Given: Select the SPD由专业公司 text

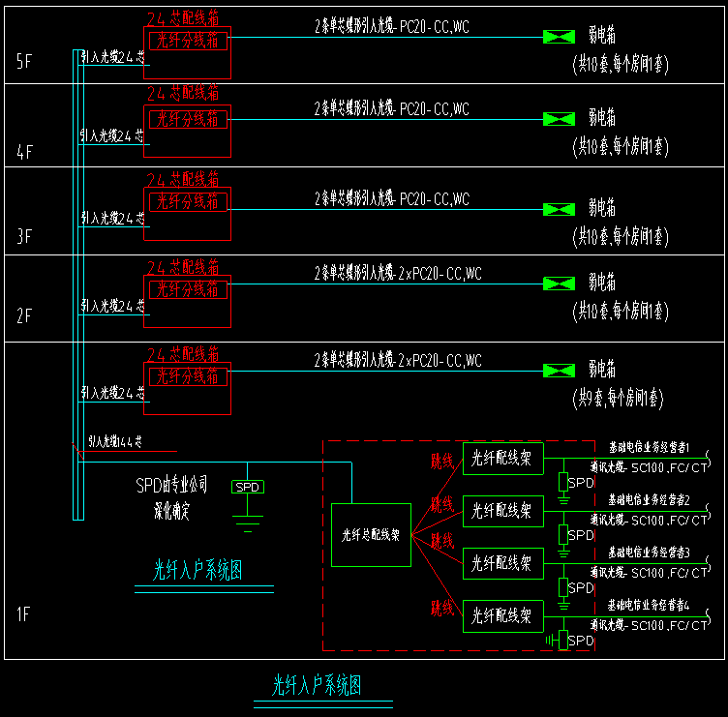Looking at the screenshot, I should coord(171,486).
